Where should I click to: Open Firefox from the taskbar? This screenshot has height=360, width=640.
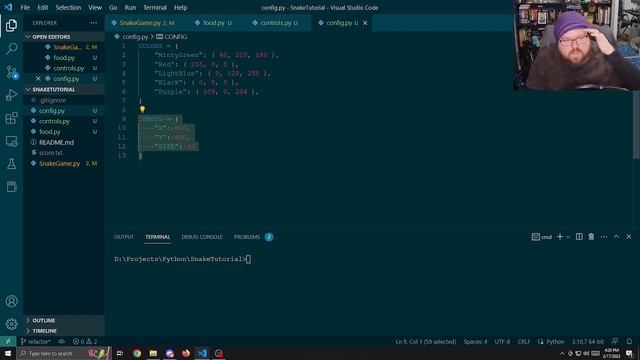tap(186, 353)
